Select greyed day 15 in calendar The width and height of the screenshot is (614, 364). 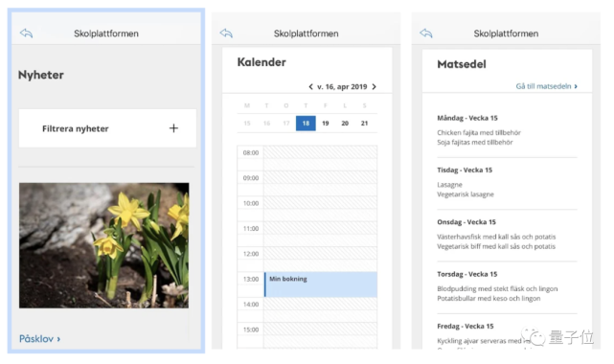click(247, 124)
